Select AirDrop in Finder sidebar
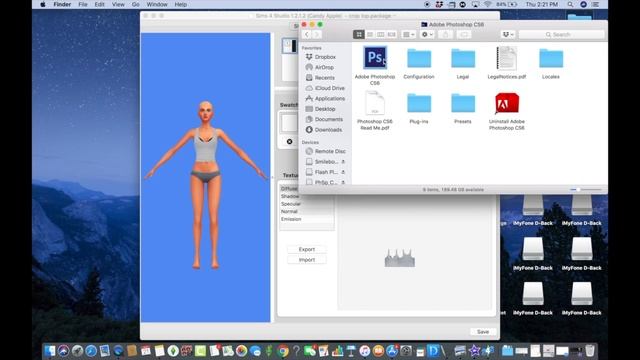Viewport: 640px width, 360px height. point(324,67)
